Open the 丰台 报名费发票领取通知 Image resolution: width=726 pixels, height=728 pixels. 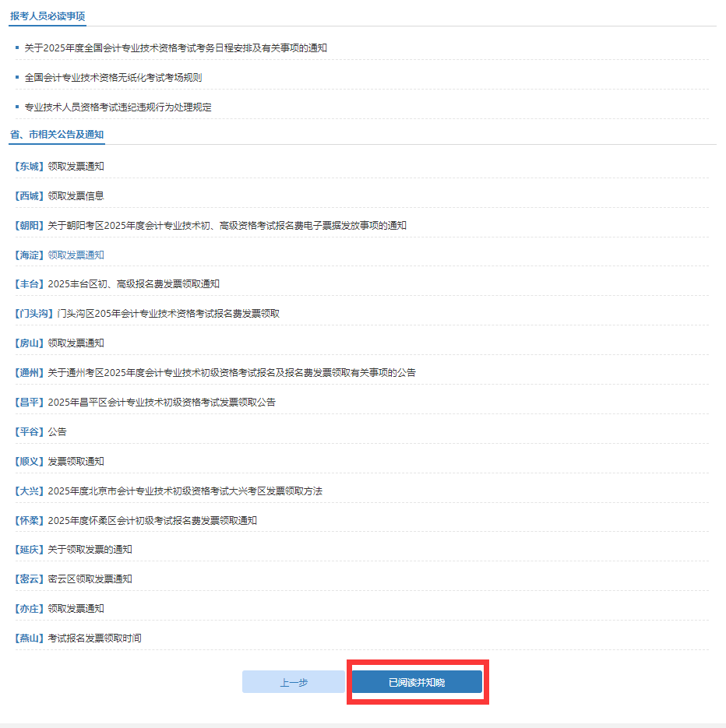[133, 284]
